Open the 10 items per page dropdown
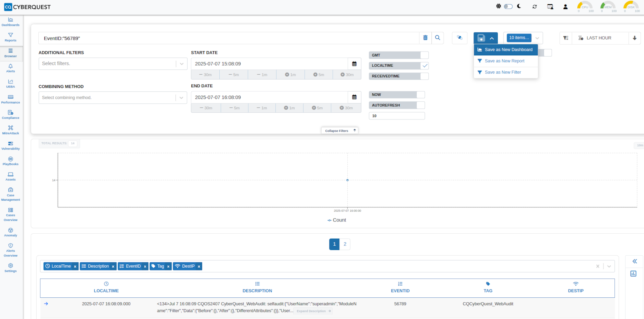Viewport: 644px width, 319px height. 537,38
